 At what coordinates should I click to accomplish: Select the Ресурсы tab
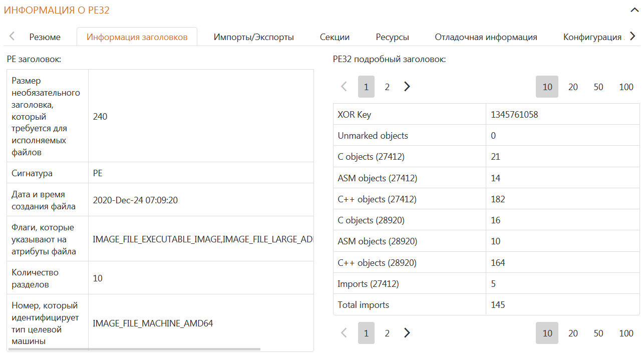pos(392,37)
